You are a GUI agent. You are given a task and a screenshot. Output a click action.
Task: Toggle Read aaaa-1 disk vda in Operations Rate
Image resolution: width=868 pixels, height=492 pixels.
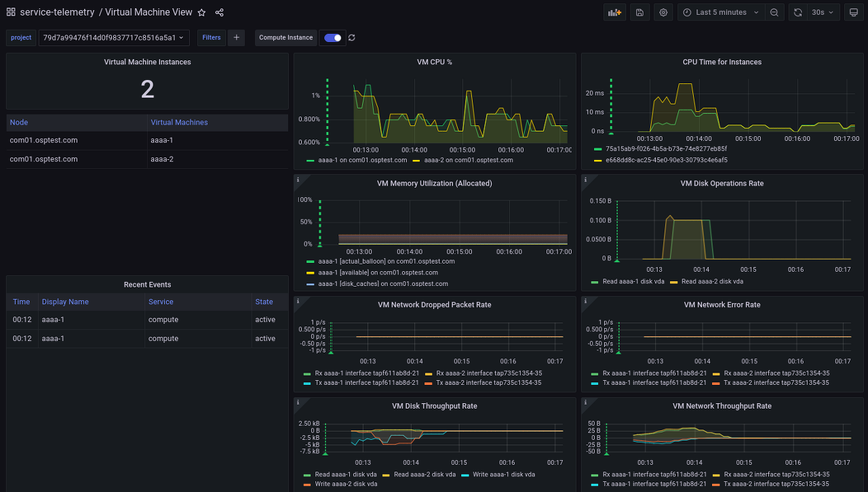point(633,281)
